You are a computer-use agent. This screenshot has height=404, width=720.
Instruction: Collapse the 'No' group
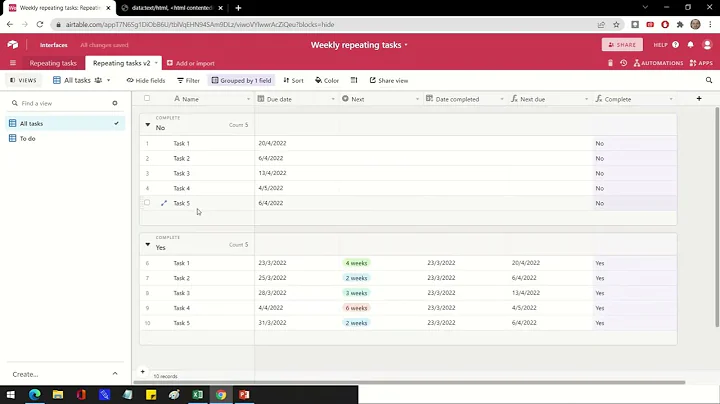pos(147,124)
